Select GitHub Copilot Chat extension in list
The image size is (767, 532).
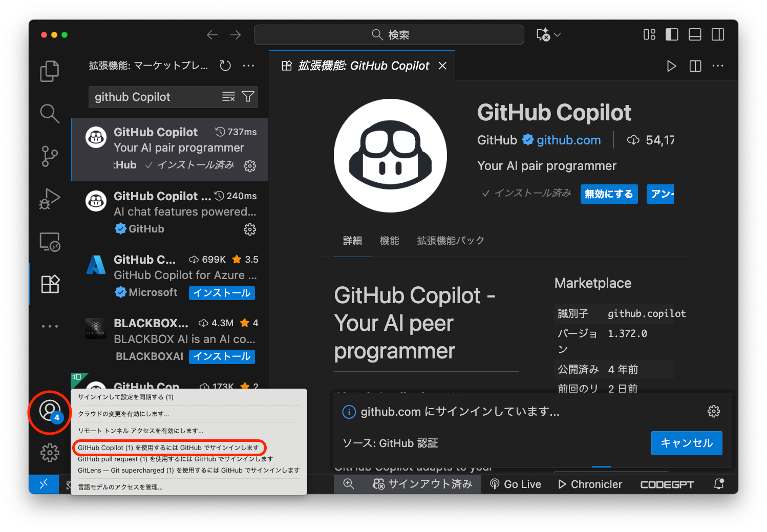click(169, 213)
